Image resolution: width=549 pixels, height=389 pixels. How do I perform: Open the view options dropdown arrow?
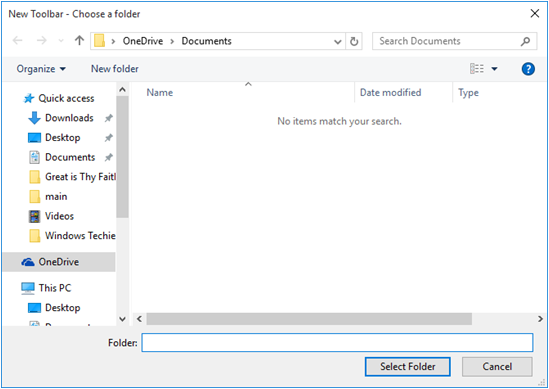point(494,69)
